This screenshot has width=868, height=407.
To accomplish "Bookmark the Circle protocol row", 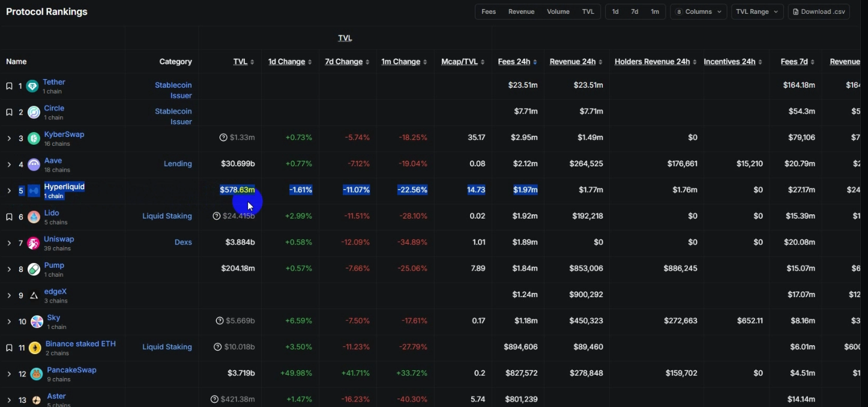I will point(9,112).
